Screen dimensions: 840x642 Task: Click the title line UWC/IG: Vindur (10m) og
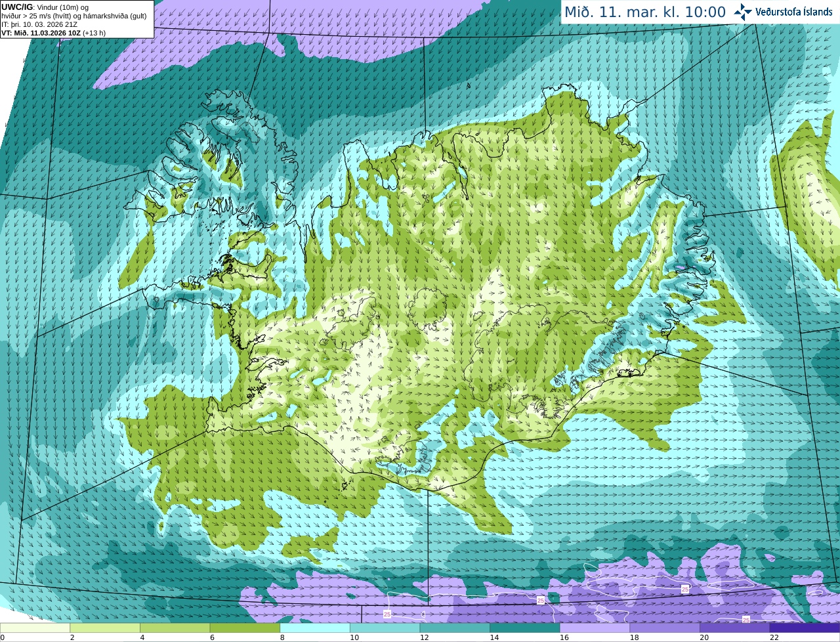coord(45,7)
